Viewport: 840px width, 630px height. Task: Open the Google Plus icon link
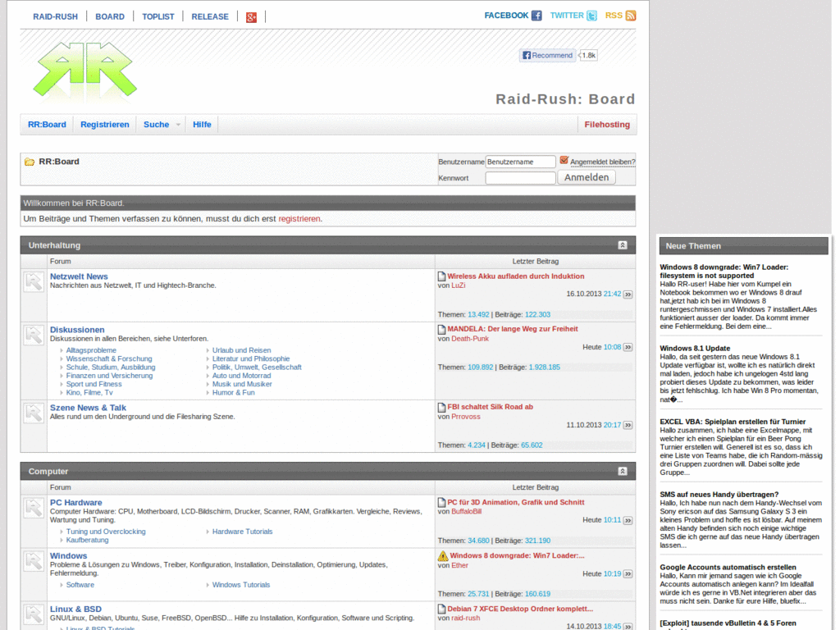[251, 17]
